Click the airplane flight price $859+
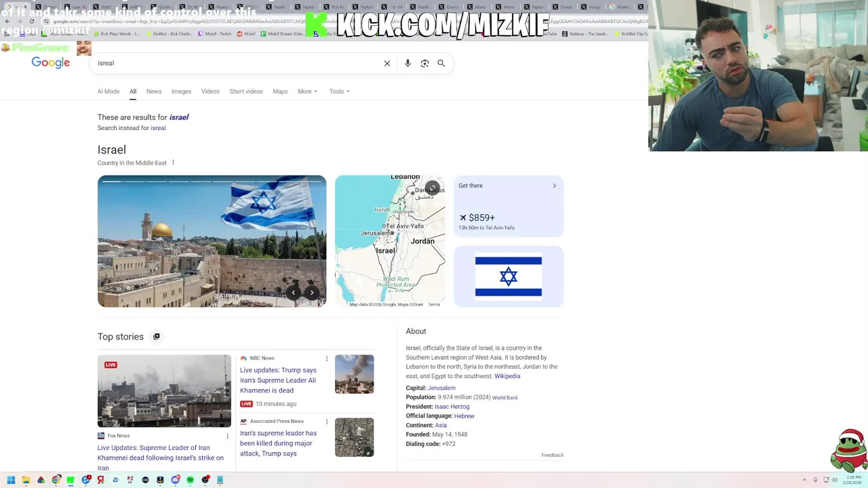 [477, 218]
